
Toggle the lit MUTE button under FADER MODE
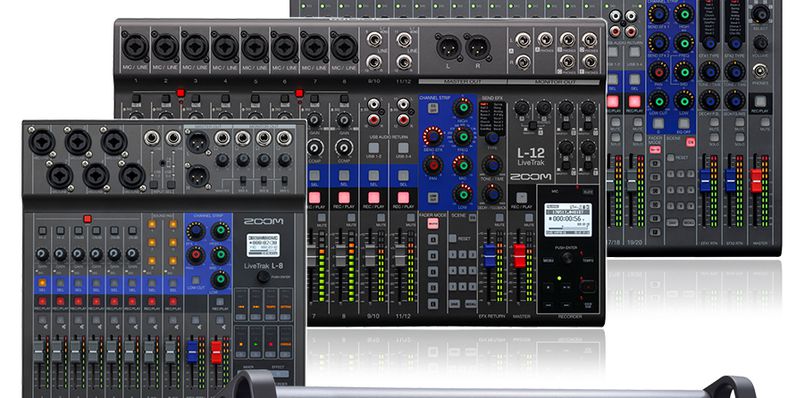pos(433,223)
